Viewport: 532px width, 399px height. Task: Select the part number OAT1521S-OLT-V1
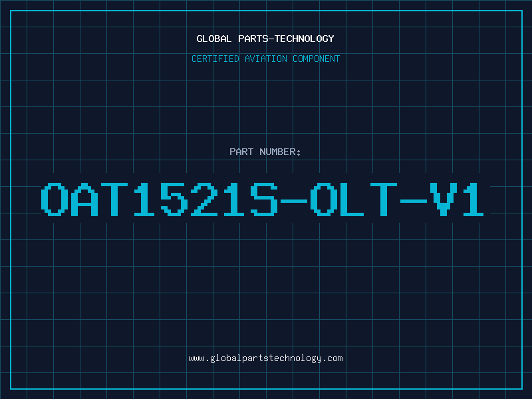[x=262, y=199]
